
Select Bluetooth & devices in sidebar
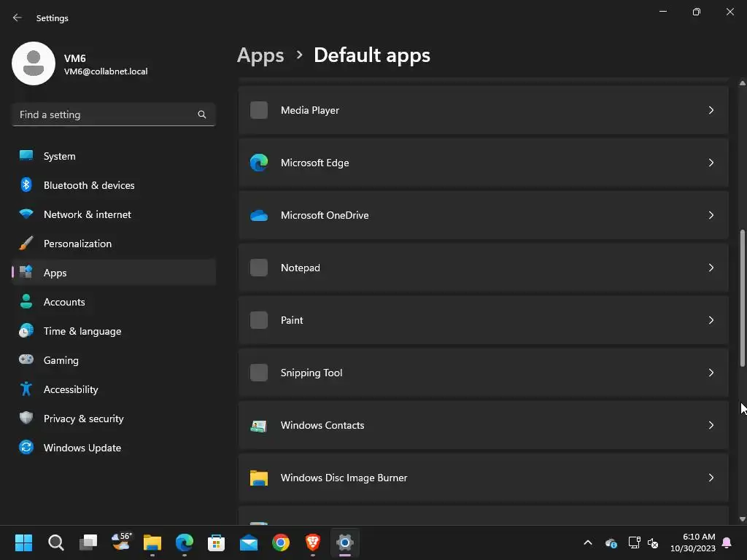113,185
